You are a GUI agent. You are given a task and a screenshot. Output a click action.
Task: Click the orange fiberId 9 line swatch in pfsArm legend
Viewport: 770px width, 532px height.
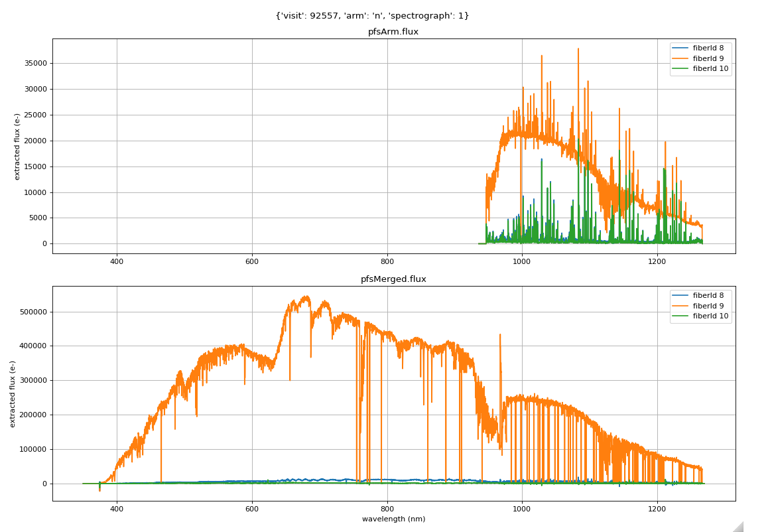pos(680,58)
